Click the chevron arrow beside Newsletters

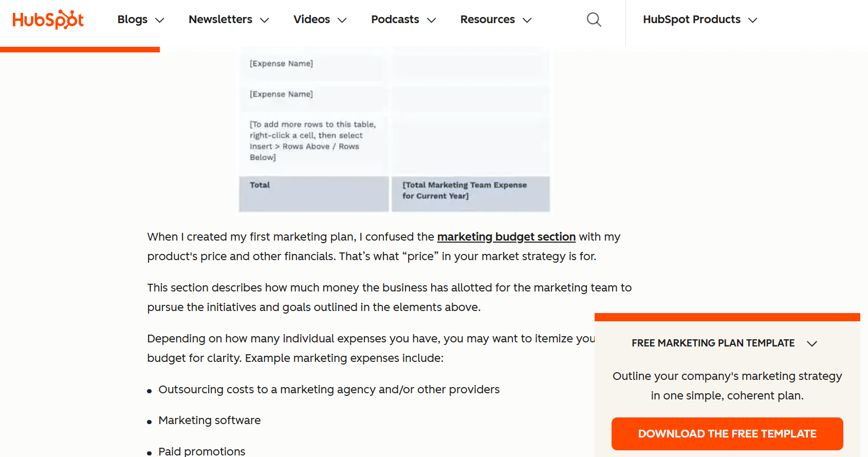click(265, 20)
